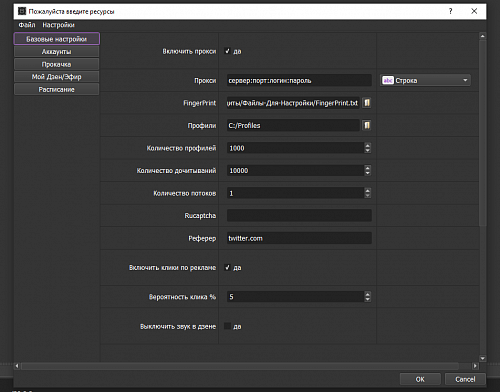Viewport: 500px width, 392px height.
Task: Click the Cancel button
Action: (465, 379)
